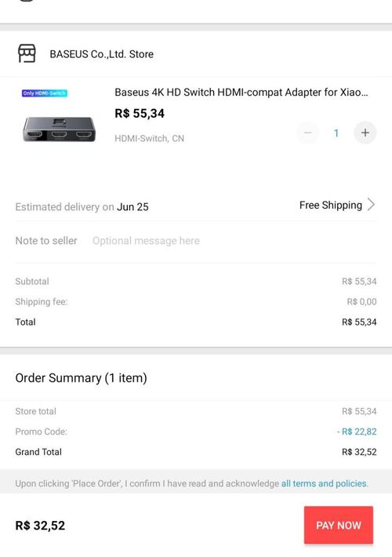This screenshot has height=557, width=392.
Task: Open Baseus 4K HD Switch product title
Action: pos(241,93)
